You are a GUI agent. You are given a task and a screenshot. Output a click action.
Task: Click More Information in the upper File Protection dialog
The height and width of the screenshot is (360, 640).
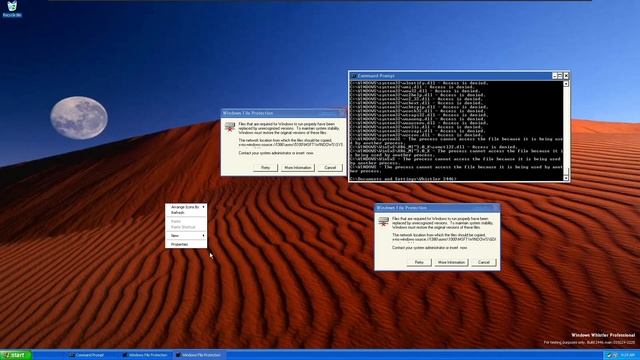298,168
